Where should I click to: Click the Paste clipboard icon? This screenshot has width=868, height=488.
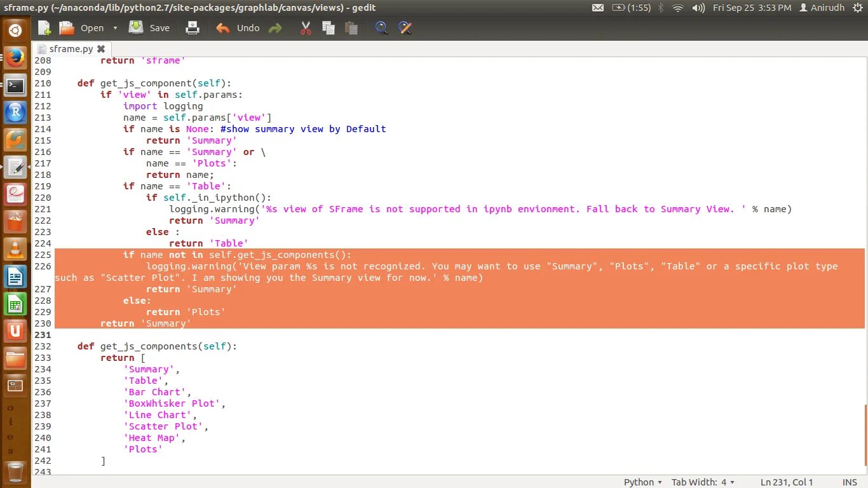tap(351, 28)
